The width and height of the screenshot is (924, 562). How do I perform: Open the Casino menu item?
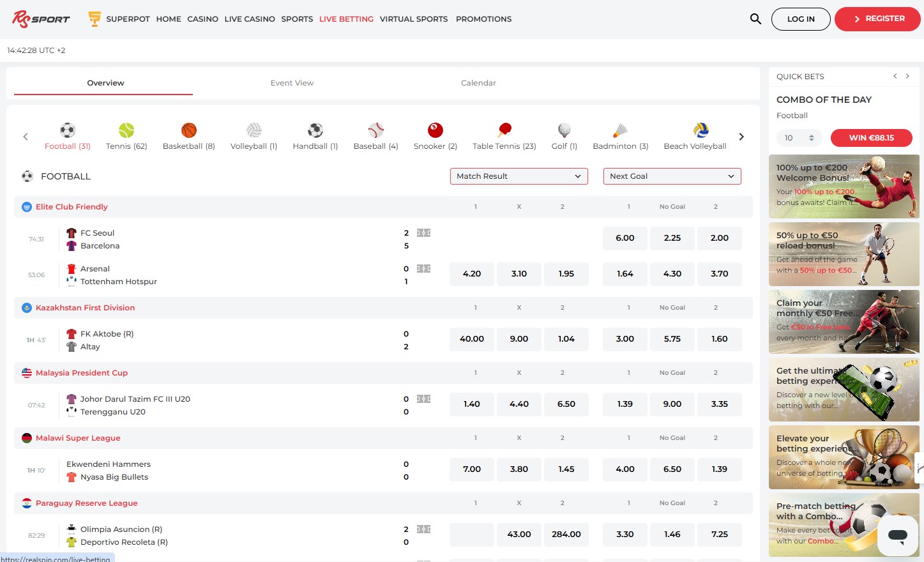pyautogui.click(x=203, y=19)
